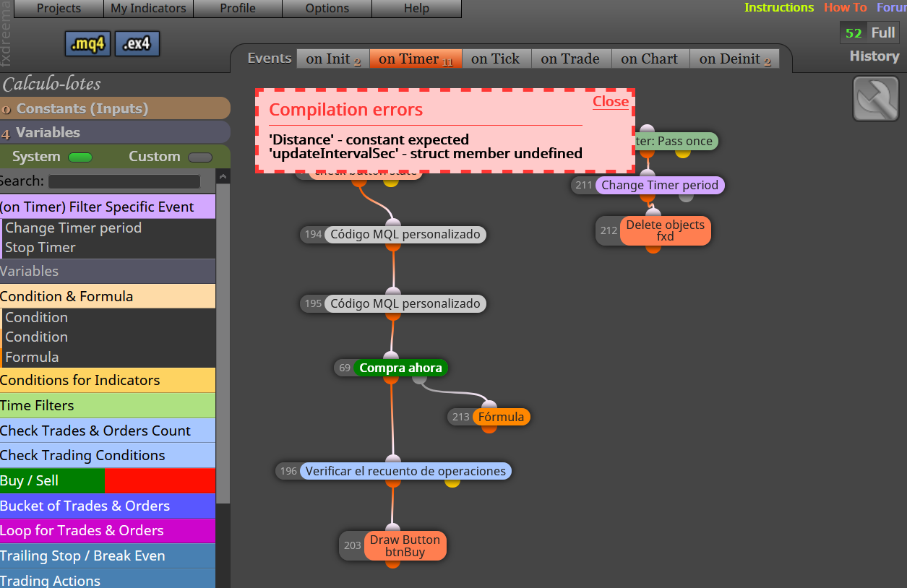
Task: Open the Buy / Sell category
Action: [x=52, y=480]
